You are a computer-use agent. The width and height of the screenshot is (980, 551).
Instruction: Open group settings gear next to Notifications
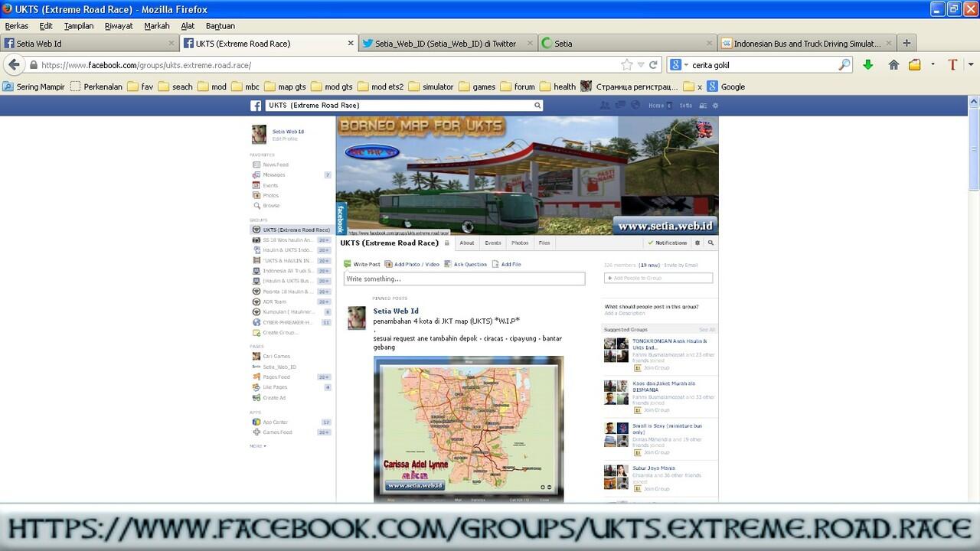pos(697,243)
